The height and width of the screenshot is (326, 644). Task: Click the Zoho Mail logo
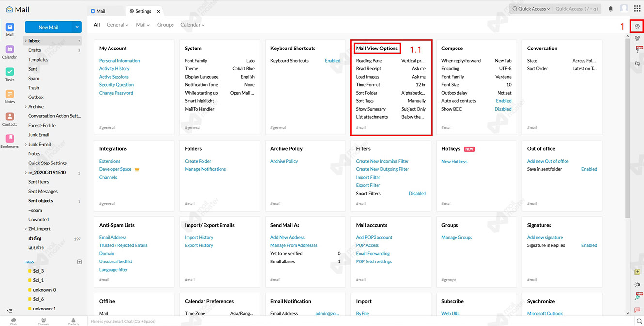tap(17, 9)
